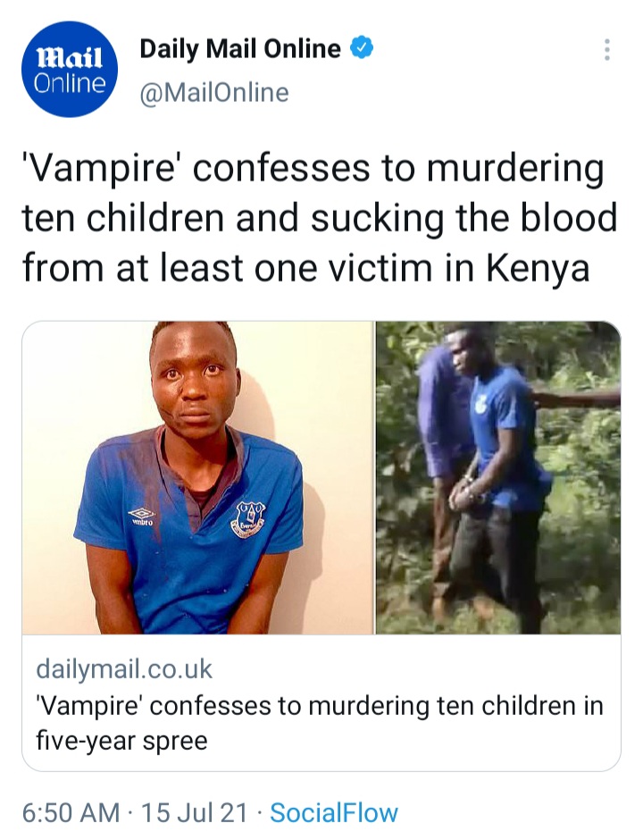
Task: Open the 'five-year spree' article card title
Action: [320, 723]
